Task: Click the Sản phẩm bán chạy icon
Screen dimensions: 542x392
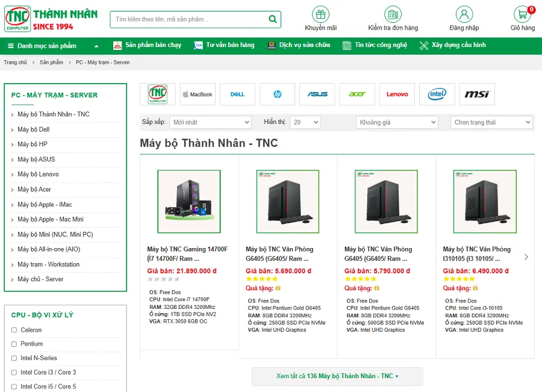Action: coord(117,45)
